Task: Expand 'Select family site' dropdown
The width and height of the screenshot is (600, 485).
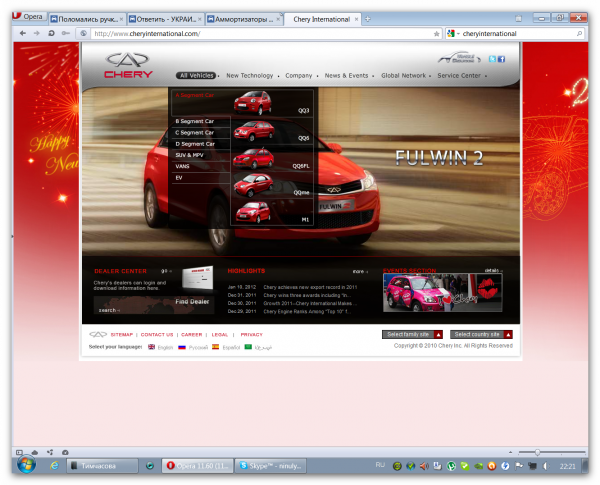Action: point(412,335)
